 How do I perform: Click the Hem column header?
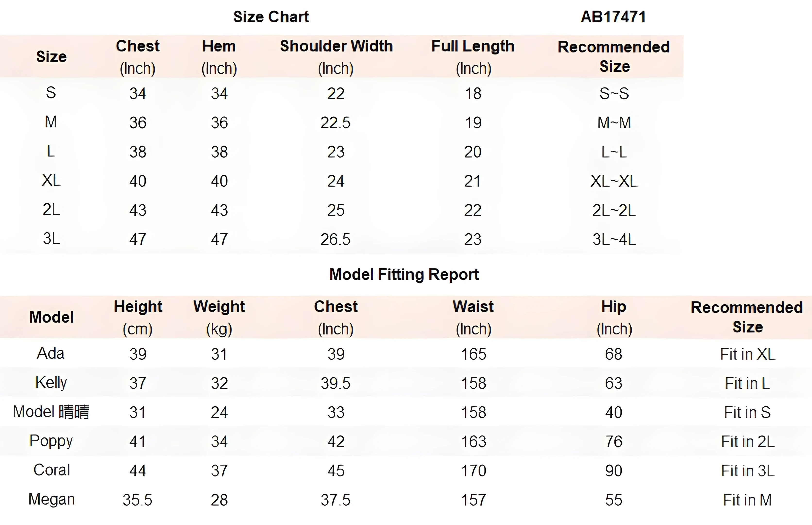pyautogui.click(x=219, y=57)
